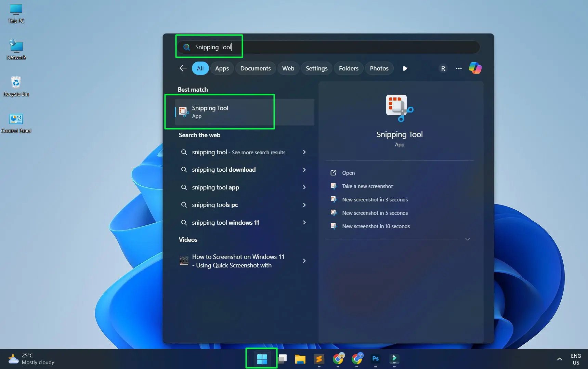588x369 pixels.
Task: Select New screenshot in 5 seconds
Action: point(375,213)
